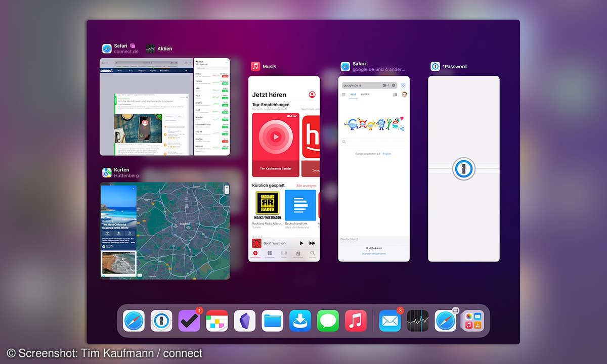Open the account profile icon in Musik

(312, 95)
